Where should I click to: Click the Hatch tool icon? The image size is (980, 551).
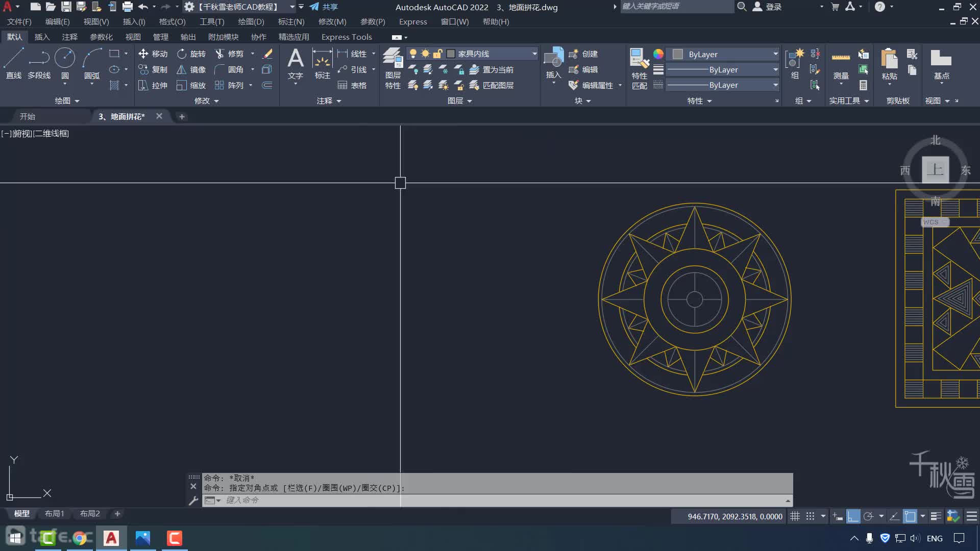pyautogui.click(x=114, y=85)
